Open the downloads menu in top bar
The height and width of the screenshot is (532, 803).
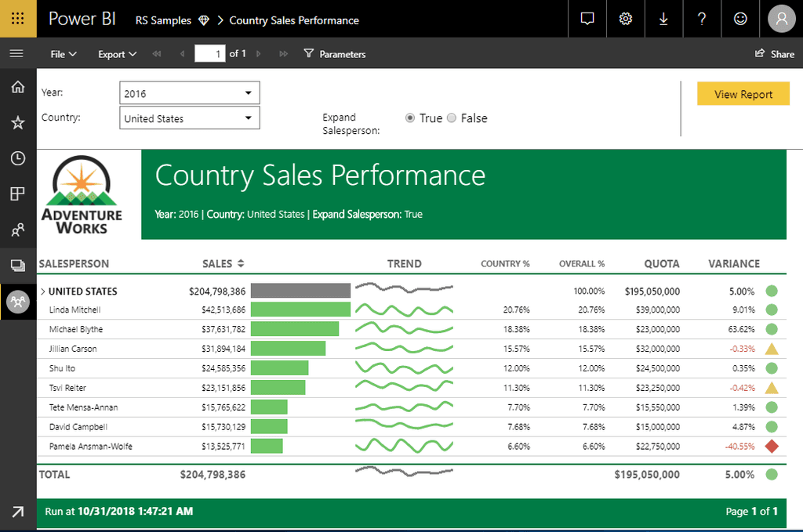tap(663, 19)
